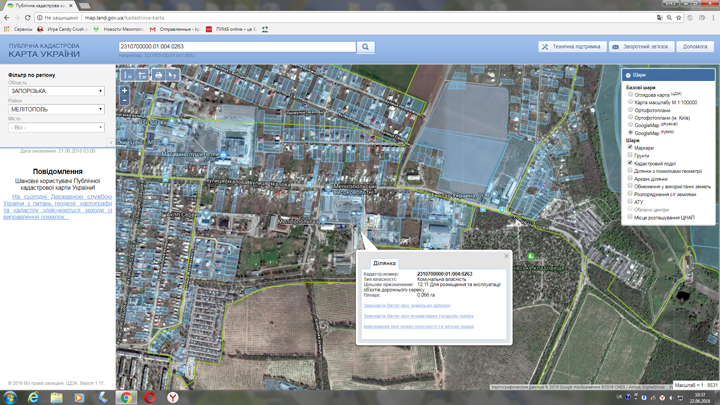Enable the Грунти layer checkbox
Image resolution: width=720 pixels, height=405 pixels.
coord(630,155)
